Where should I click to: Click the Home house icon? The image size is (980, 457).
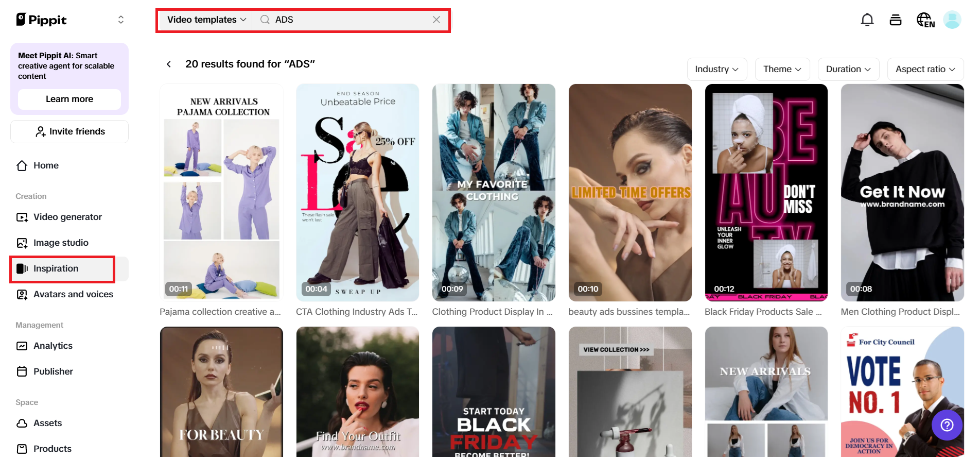click(22, 165)
